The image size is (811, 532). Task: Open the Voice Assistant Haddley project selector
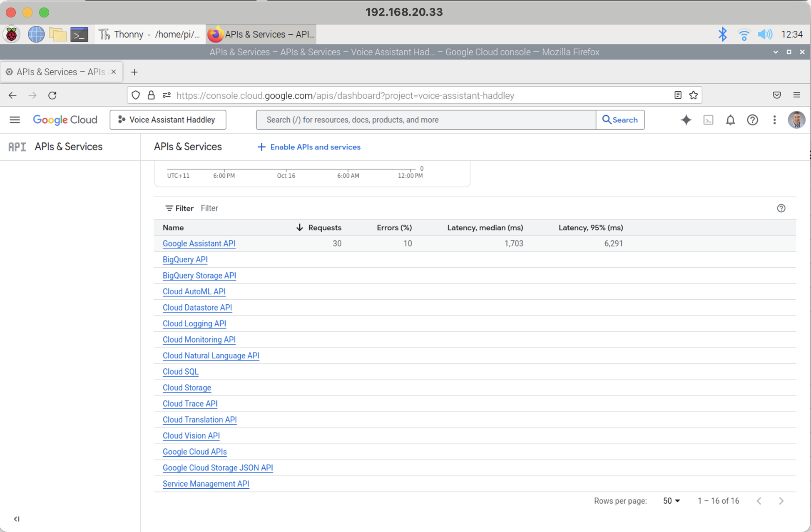coord(168,120)
